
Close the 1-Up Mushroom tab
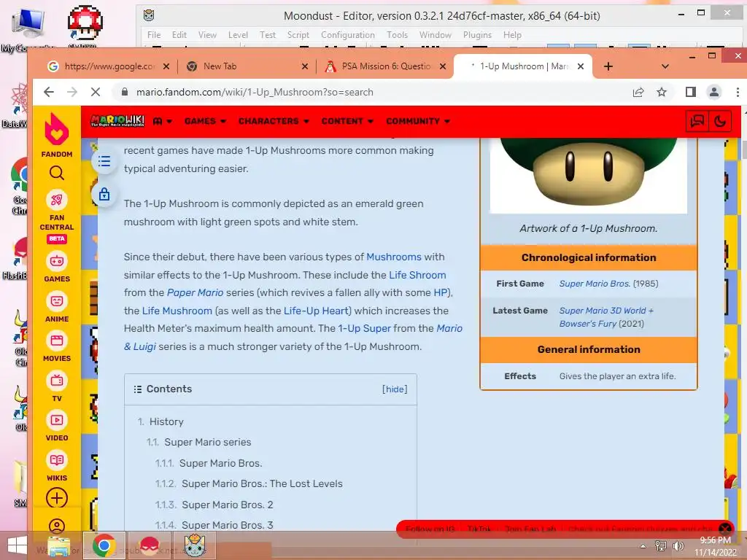coord(580,66)
